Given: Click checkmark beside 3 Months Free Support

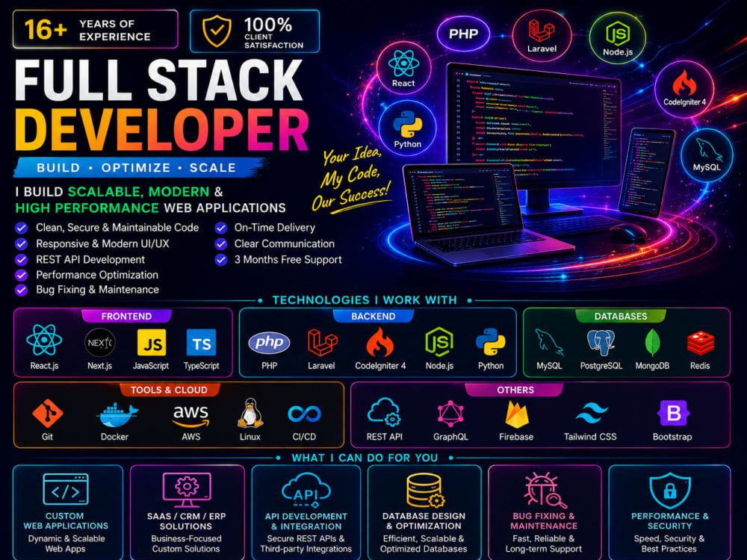Looking at the screenshot, I should pos(220,260).
